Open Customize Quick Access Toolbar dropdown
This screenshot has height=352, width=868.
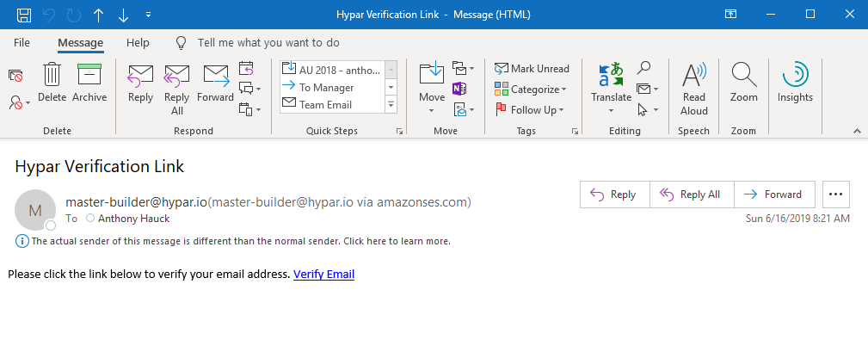click(x=148, y=15)
